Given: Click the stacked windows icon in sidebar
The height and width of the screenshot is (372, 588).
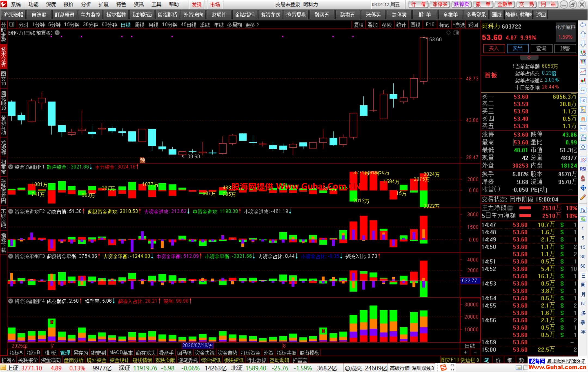Looking at the screenshot, I should 583,91.
